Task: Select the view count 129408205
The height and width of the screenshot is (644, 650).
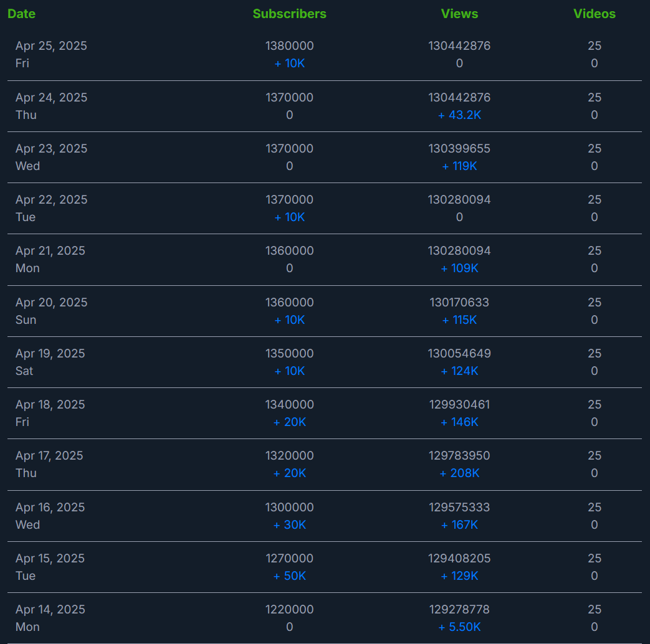Action: (x=459, y=559)
